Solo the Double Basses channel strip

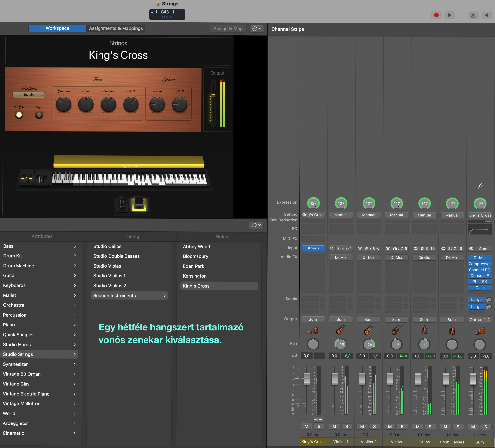coord(458,426)
